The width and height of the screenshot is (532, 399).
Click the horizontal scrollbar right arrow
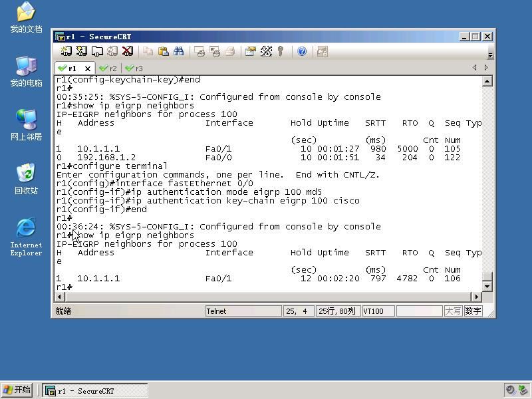[476, 297]
